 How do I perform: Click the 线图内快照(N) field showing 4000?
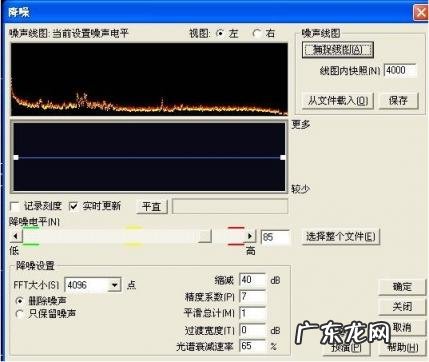click(400, 70)
